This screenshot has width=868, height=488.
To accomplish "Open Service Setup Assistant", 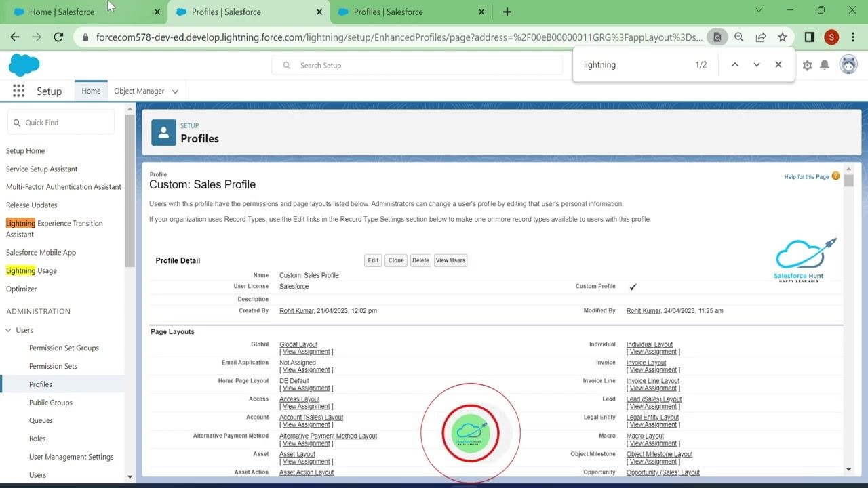I will (x=42, y=169).
